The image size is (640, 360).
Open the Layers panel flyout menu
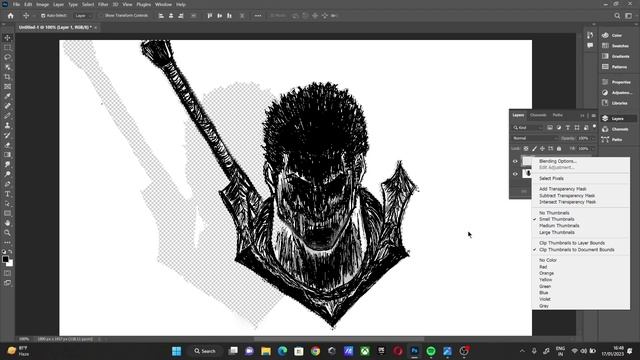pos(593,116)
